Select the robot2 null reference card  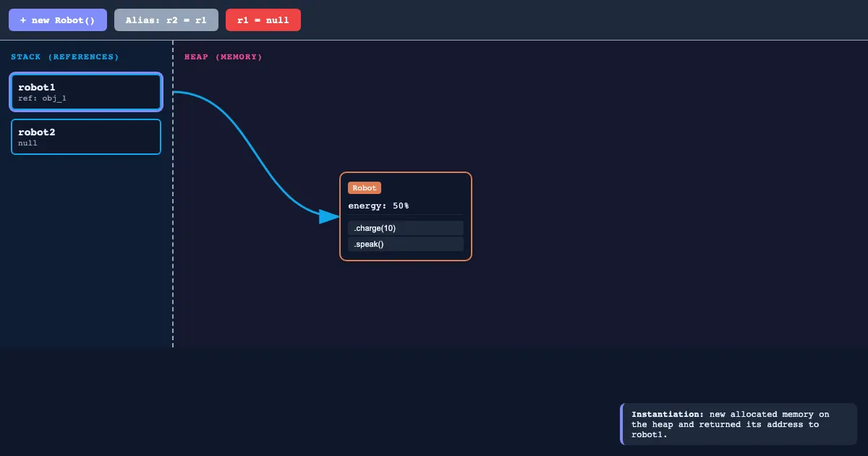pos(86,137)
